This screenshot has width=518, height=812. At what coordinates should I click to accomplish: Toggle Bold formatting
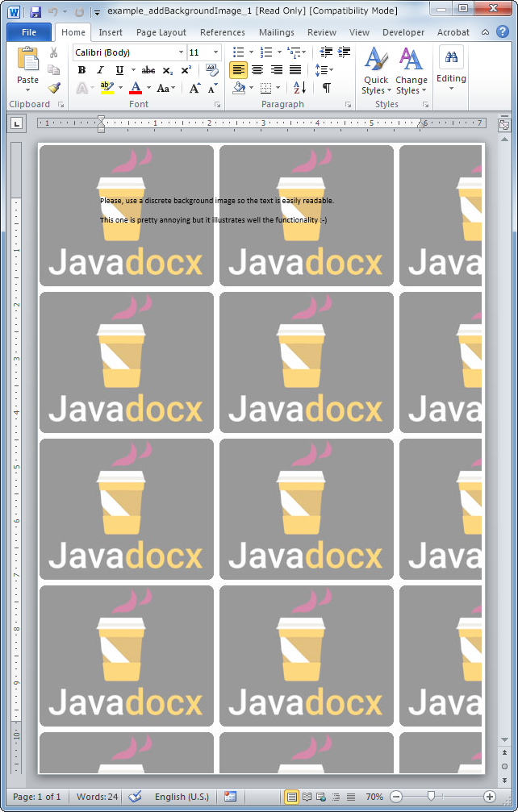81,70
